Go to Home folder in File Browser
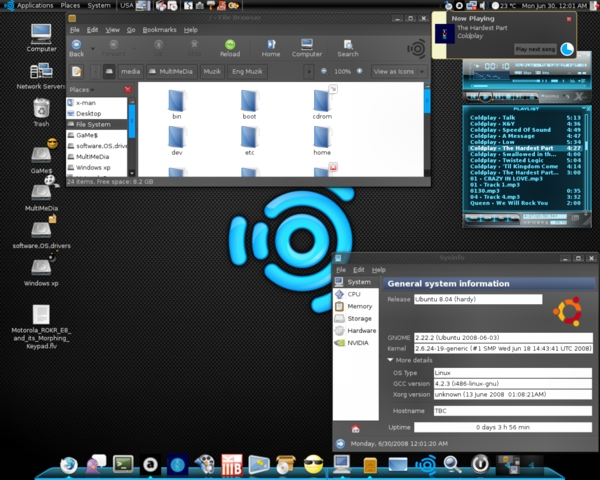The width and height of the screenshot is (600, 480). (271, 48)
